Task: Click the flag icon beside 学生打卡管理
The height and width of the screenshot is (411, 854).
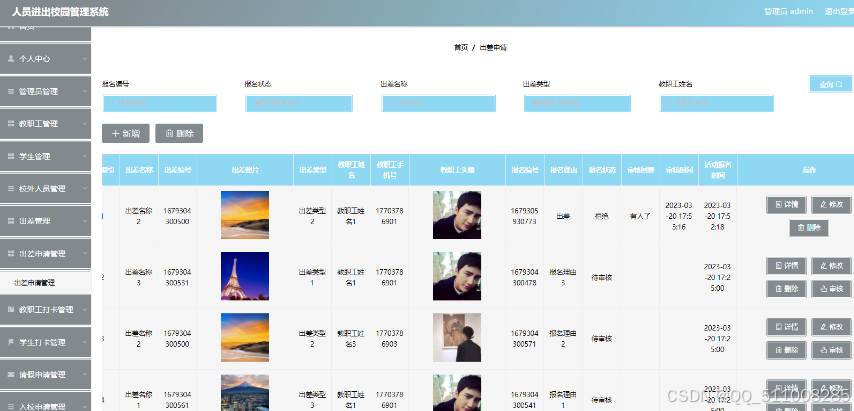Action: [x=11, y=342]
